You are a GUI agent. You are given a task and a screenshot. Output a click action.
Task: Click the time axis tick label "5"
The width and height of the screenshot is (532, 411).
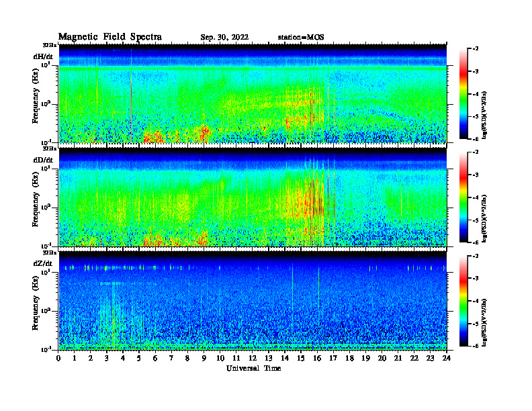139,358
